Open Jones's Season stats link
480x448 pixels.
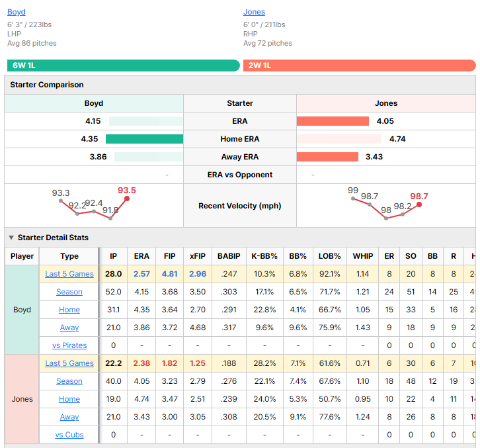pos(69,381)
